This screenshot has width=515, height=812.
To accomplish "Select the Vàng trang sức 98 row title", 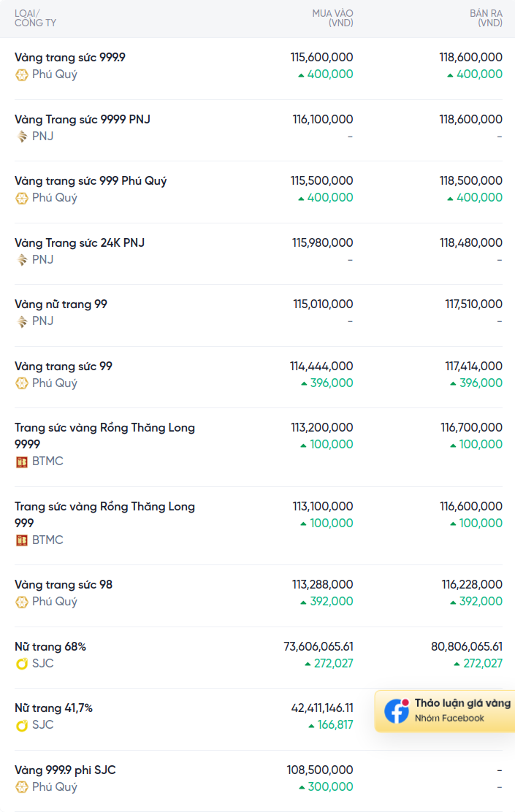I will 64,585.
